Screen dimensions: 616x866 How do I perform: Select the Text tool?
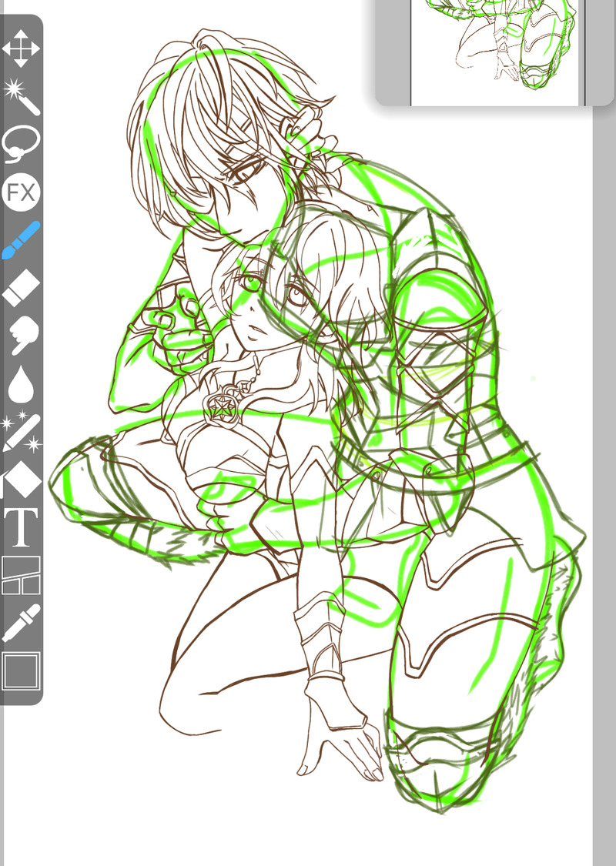tap(21, 527)
